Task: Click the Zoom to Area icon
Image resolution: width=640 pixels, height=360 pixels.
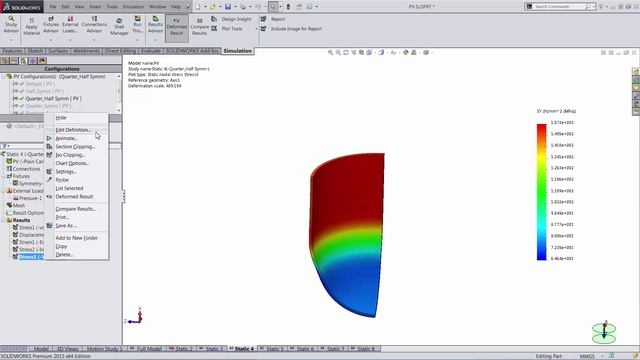Action: [338, 53]
